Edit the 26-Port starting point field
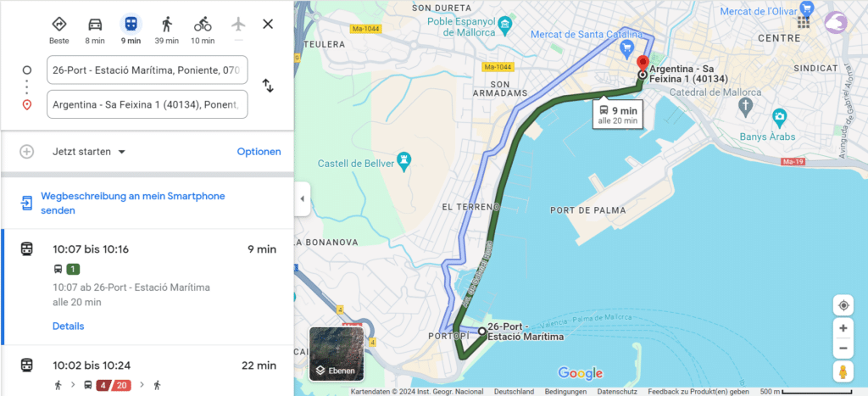The width and height of the screenshot is (868, 396). point(147,70)
